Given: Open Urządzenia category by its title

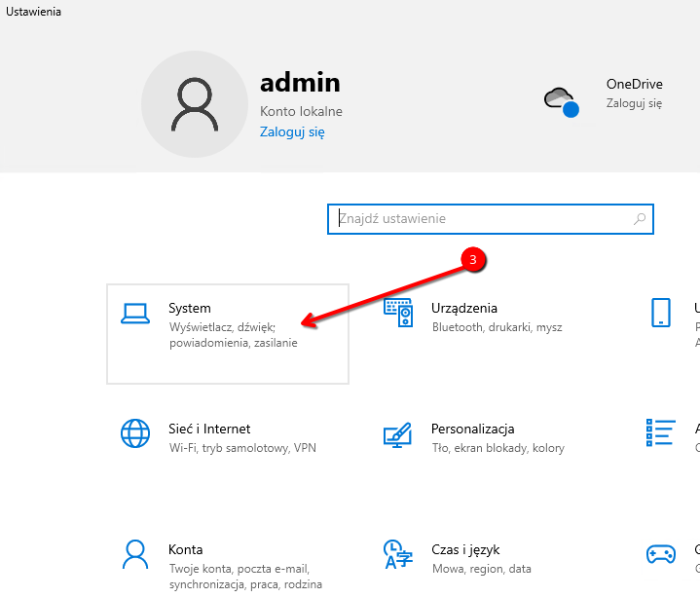Looking at the screenshot, I should coord(464,308).
